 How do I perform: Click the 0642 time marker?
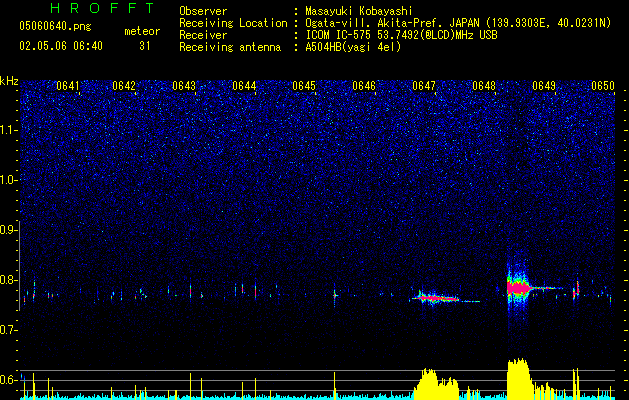tap(124, 86)
